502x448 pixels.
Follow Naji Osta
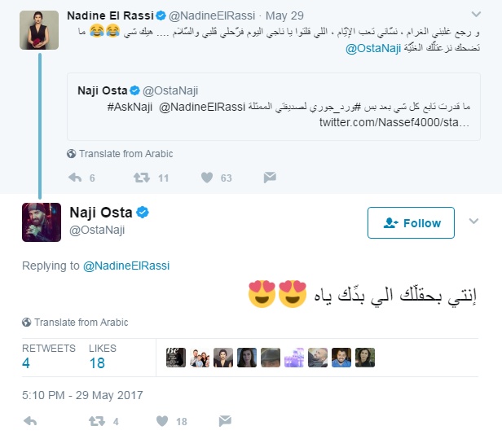click(x=412, y=223)
